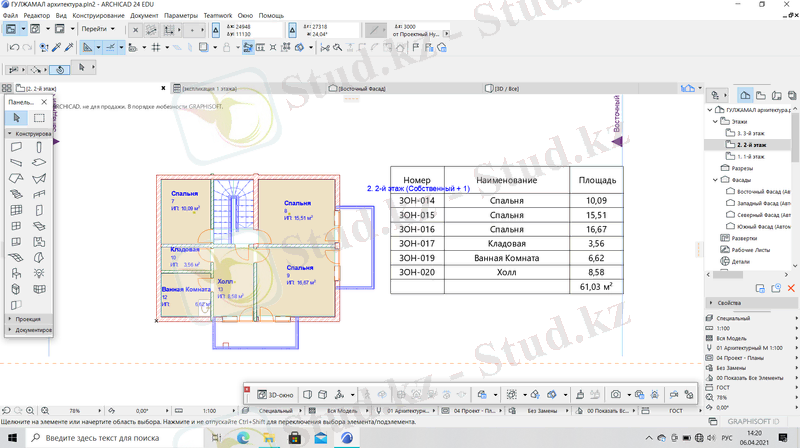Screen dimensions: 800x448
Task: Close the toolbox panel with X
Action: 42,102
